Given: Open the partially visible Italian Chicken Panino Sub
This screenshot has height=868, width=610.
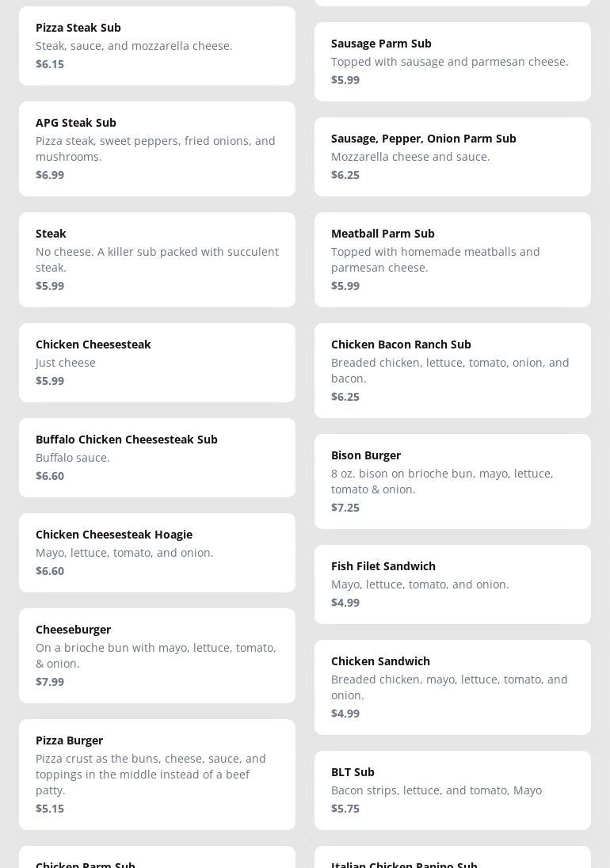Looking at the screenshot, I should pos(453,858).
